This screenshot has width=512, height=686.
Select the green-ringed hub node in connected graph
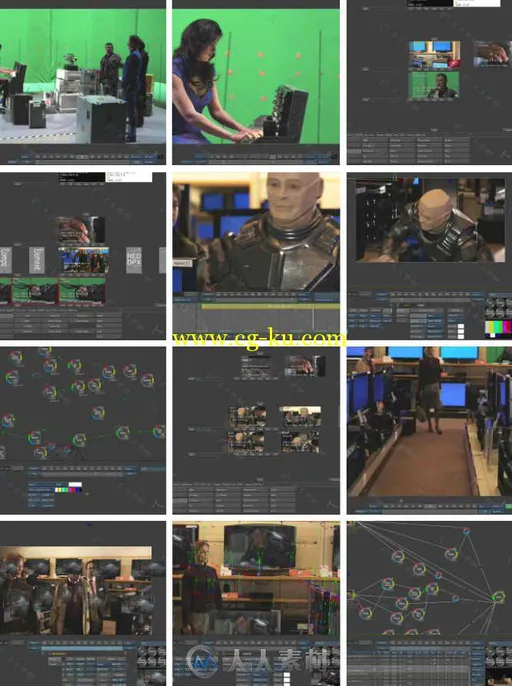pyautogui.click(x=498, y=596)
